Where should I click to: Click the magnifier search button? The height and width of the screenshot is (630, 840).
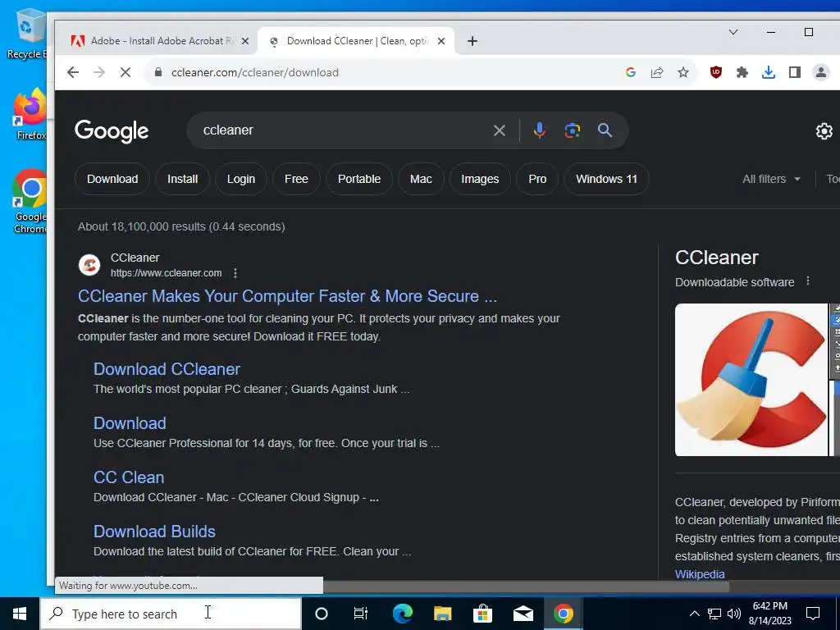click(x=605, y=130)
